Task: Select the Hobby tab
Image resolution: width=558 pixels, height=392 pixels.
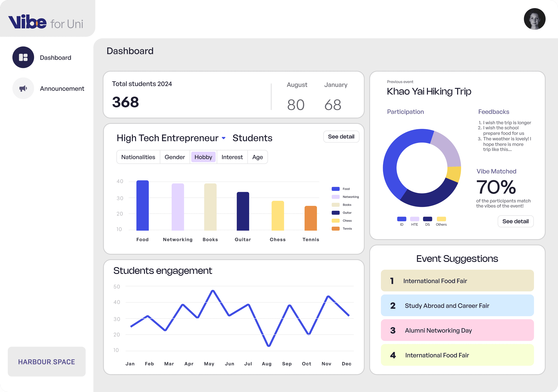Action: (x=203, y=157)
